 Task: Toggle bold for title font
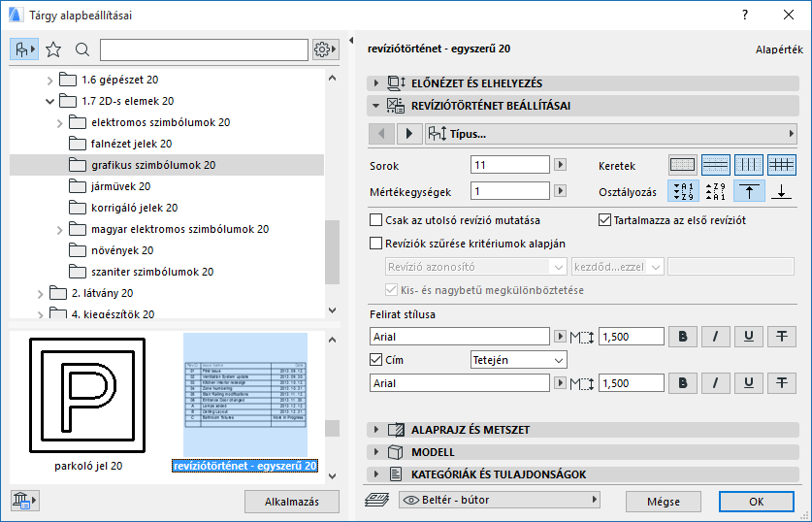683,383
